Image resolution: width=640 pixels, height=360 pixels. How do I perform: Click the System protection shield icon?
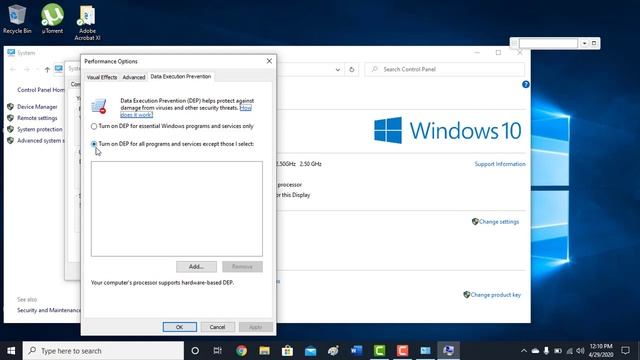10,129
